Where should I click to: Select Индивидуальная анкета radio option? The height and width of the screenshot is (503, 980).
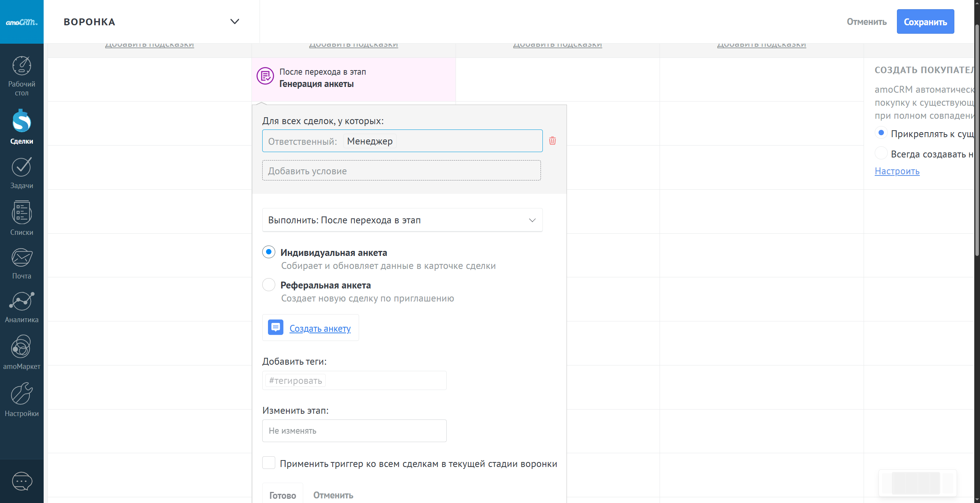pos(269,252)
